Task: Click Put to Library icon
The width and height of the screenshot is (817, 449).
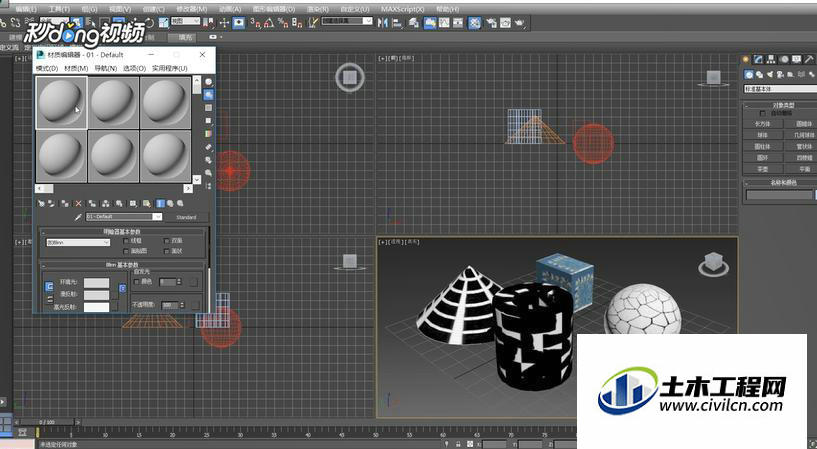Action: [119, 204]
